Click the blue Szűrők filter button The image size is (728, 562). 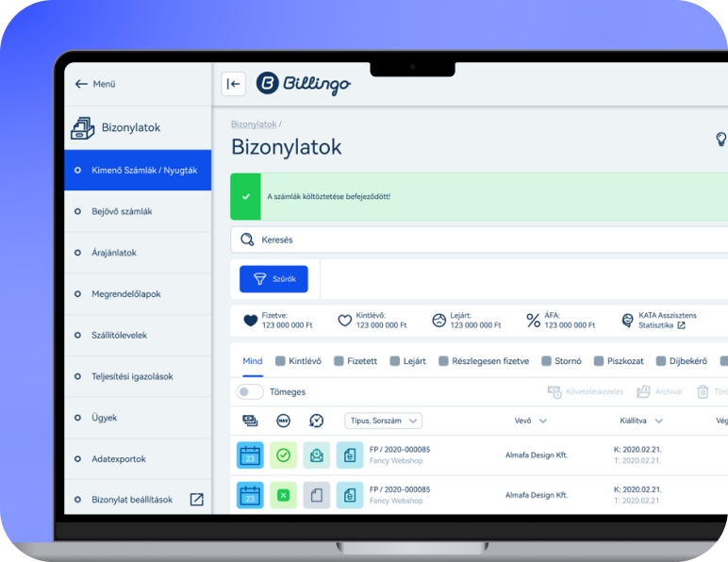tap(273, 279)
